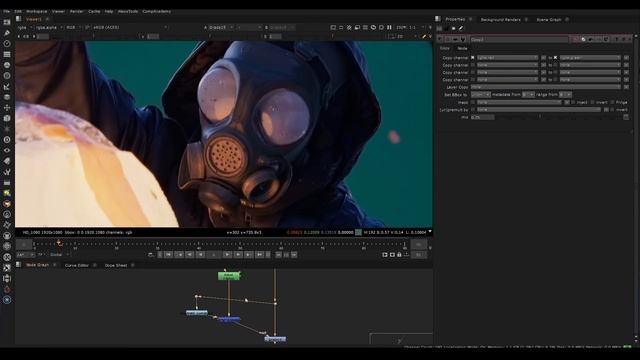Open the Color nodes toolbar menu
This screenshot has height=360, width=640.
(x=7, y=64)
